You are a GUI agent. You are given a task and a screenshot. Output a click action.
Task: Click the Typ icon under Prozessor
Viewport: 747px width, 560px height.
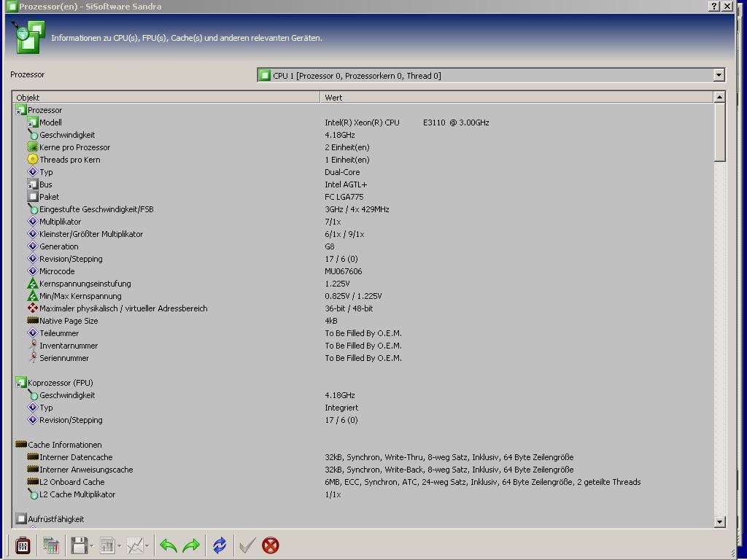[x=32, y=172]
